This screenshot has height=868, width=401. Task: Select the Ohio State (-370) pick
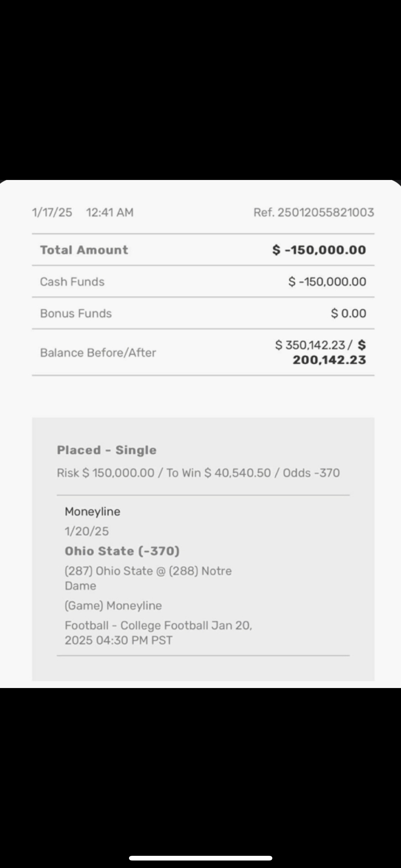[x=122, y=551]
